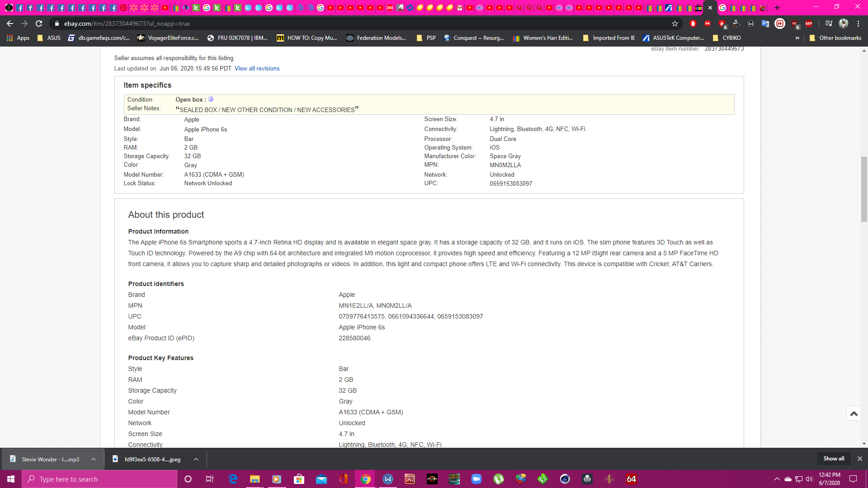Open the Windows Start menu
This screenshot has width=868, height=488.
coord(11,479)
